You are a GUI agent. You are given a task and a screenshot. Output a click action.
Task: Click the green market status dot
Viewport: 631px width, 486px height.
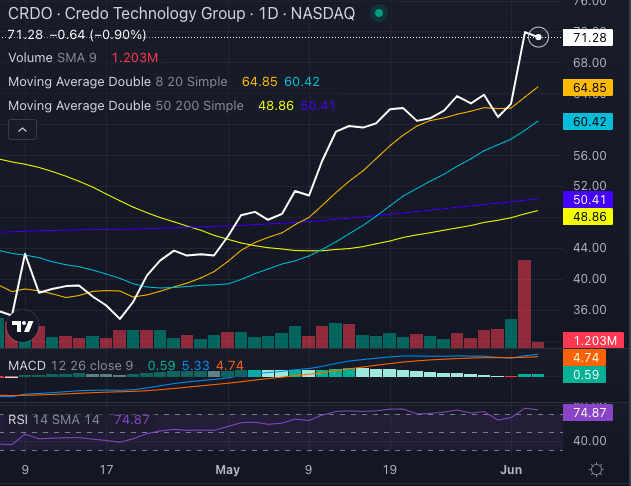click(379, 13)
